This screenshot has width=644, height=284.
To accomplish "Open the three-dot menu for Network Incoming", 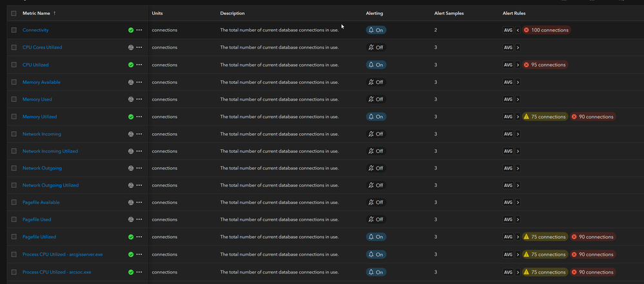I will [139, 134].
